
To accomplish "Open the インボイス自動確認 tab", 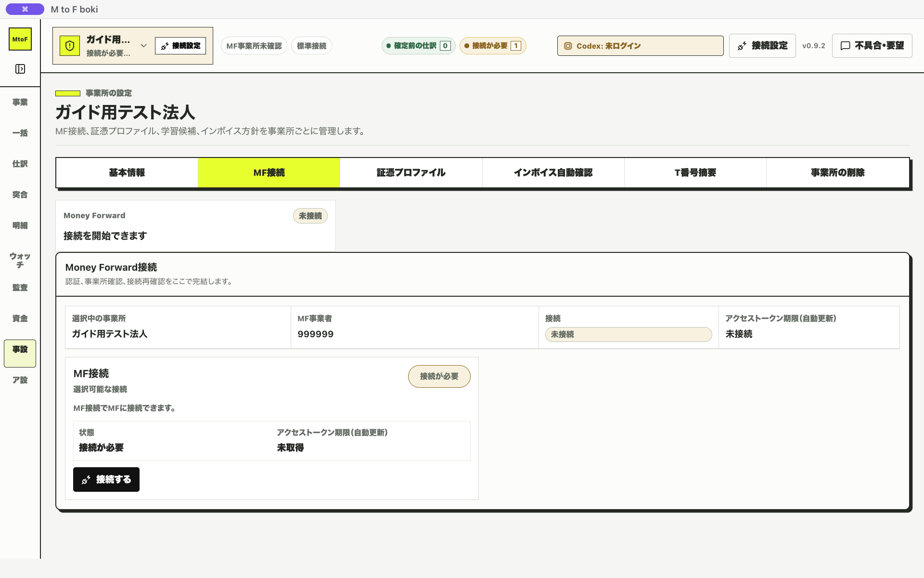I will pos(553,172).
